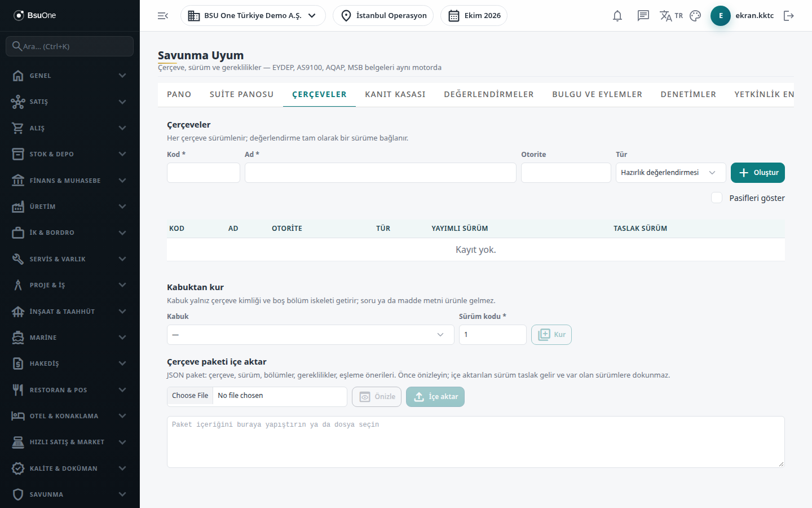Collapse the sidebar with the hamburger icon

tap(163, 16)
